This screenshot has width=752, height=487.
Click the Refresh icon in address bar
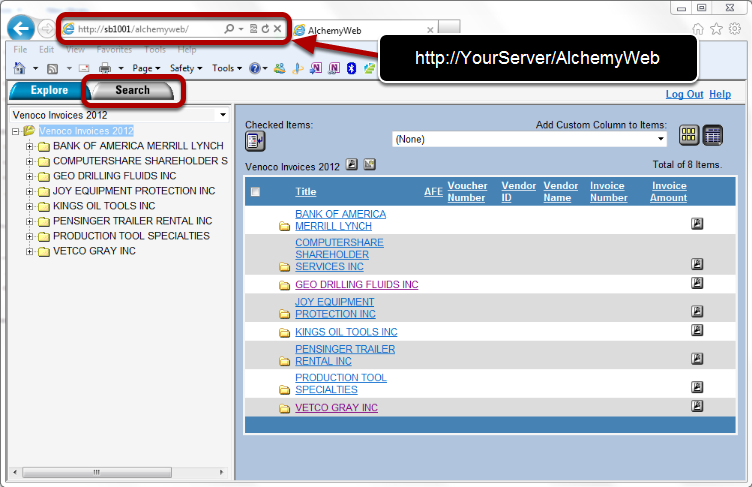[x=265, y=29]
